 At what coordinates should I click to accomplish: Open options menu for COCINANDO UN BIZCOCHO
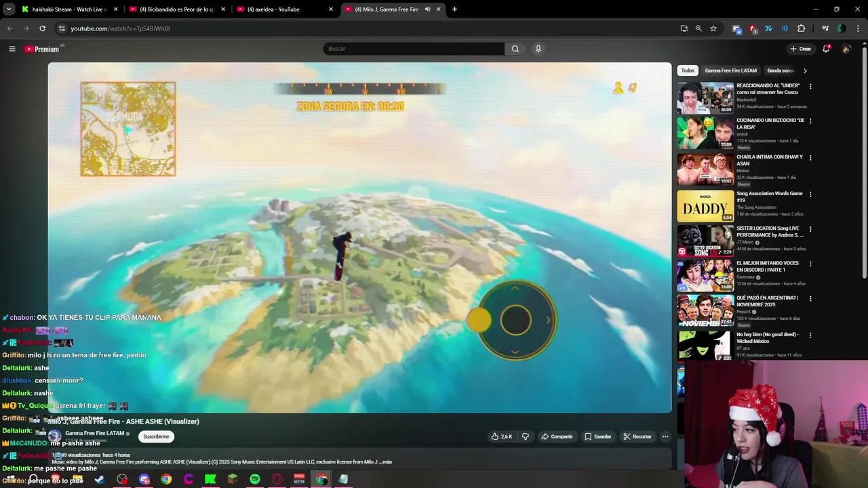point(810,121)
